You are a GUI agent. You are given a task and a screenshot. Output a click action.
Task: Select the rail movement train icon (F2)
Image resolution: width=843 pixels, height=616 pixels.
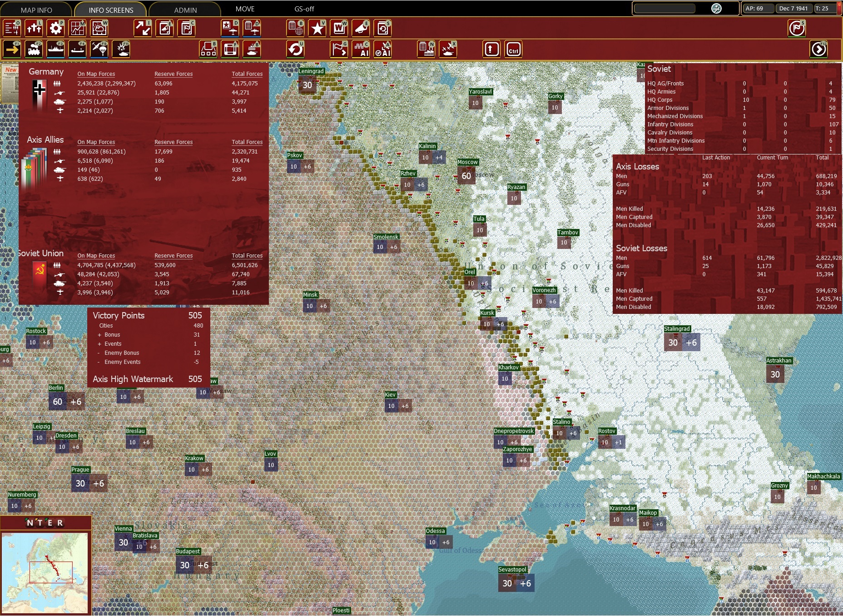pyautogui.click(x=34, y=49)
